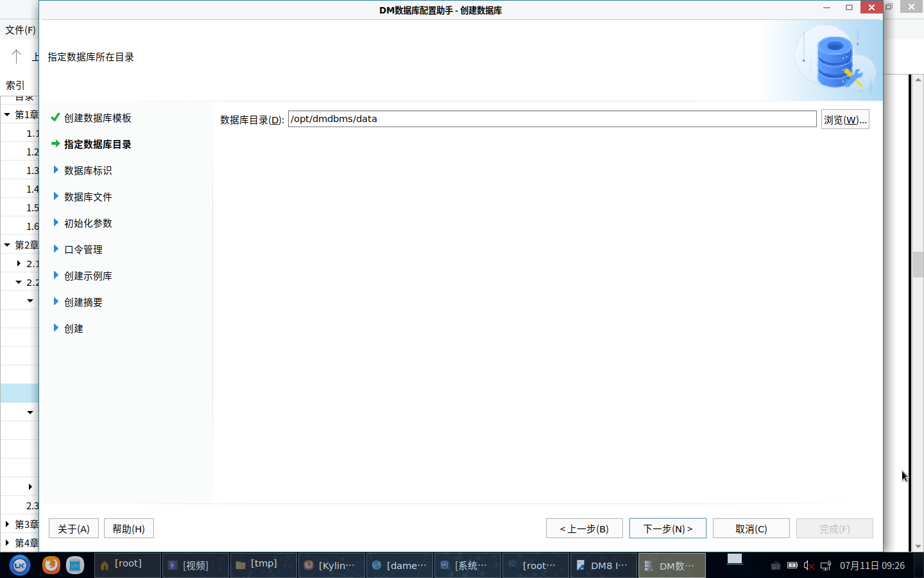
Task: Click the vertical scrollbar thumb at right edge
Action: (x=918, y=264)
